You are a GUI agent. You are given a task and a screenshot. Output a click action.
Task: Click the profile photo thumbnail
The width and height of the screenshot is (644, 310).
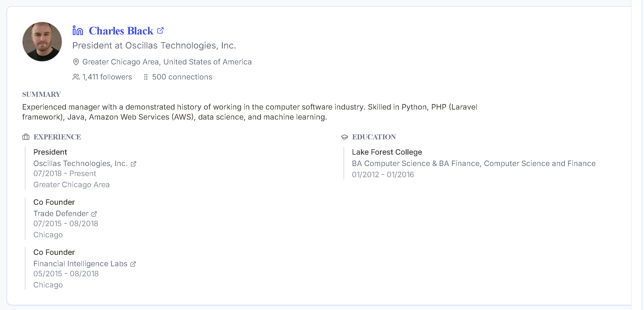pos(42,42)
